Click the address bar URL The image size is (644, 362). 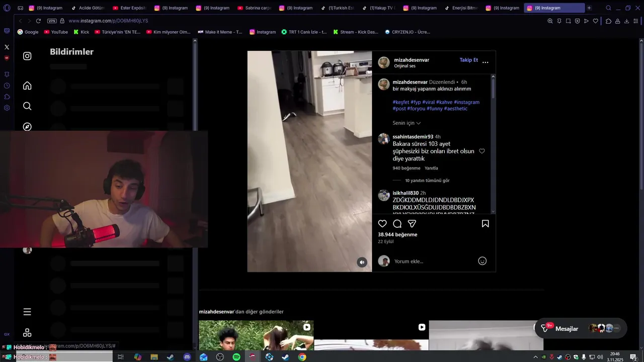(x=108, y=21)
